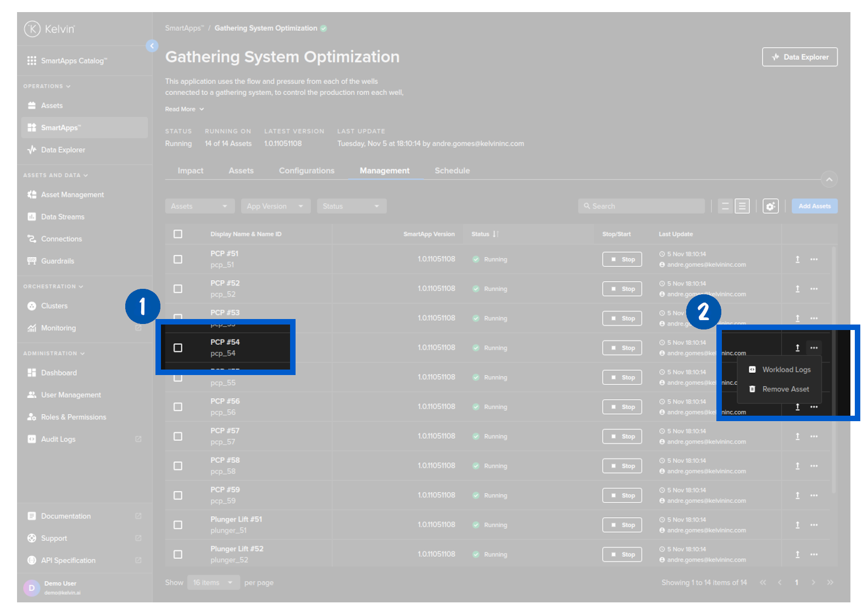Click upgrade arrow icon for PCP #51
The width and height of the screenshot is (868, 615).
797,259
